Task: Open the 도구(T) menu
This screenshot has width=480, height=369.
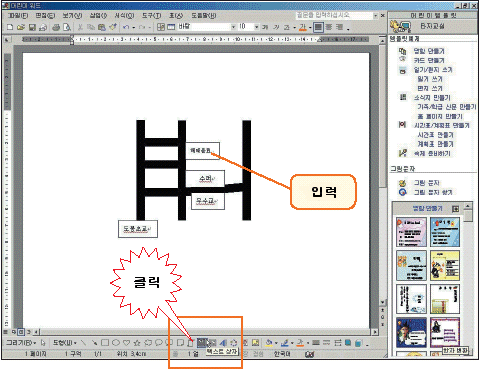Action: click(x=152, y=16)
